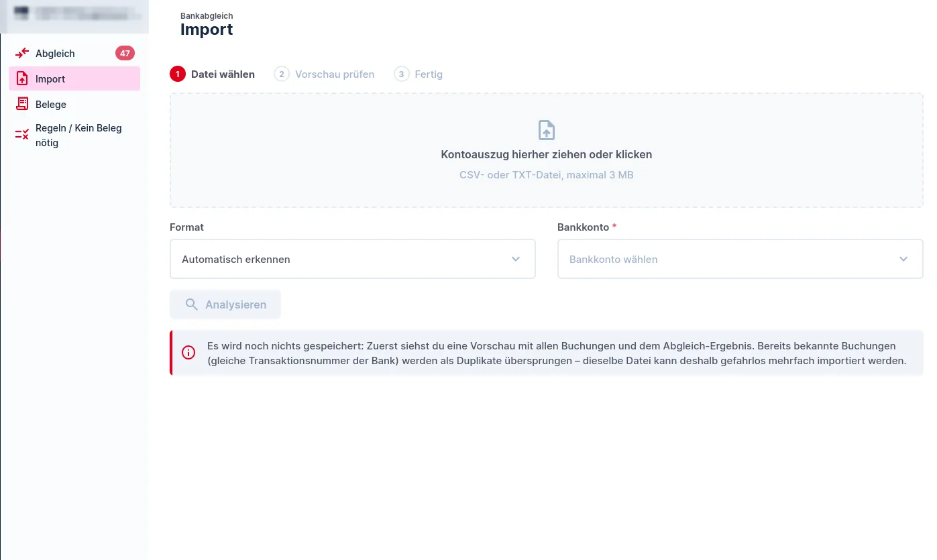Click 'Kontoauszug hierher ziehen oder klicken' drop zone
This screenshot has width=937, height=560.
click(547, 150)
